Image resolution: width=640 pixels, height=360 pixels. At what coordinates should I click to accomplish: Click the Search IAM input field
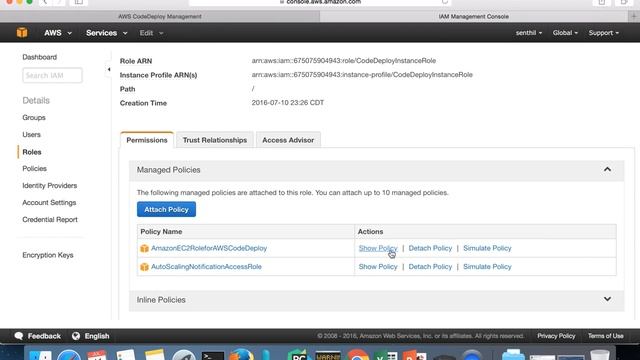(x=52, y=76)
